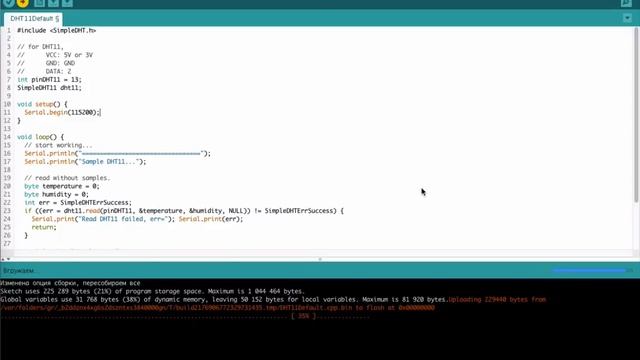Open the tab options dropdown arrow
Screen dimensions: 640x360
pos(627,18)
